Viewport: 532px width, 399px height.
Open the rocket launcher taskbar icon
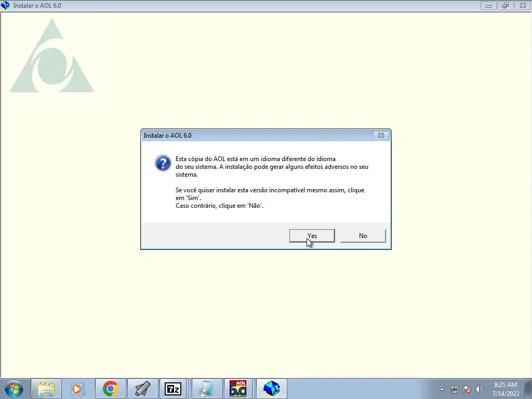[x=142, y=389]
